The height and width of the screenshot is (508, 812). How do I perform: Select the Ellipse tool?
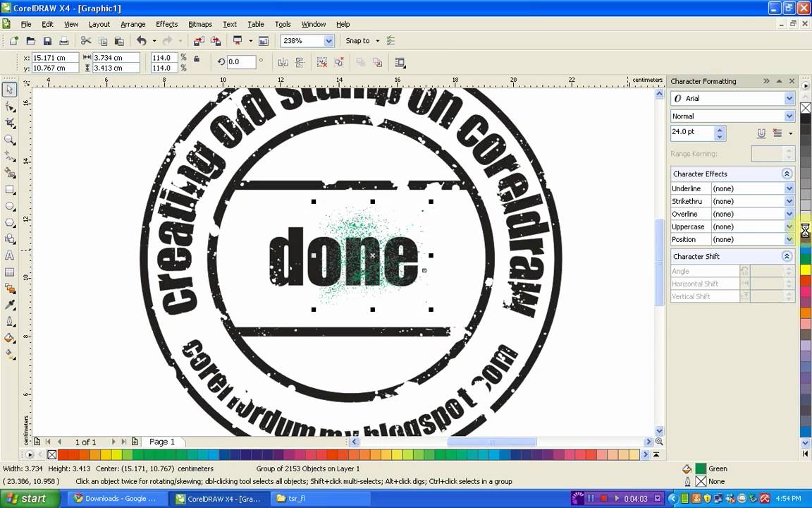click(9, 206)
